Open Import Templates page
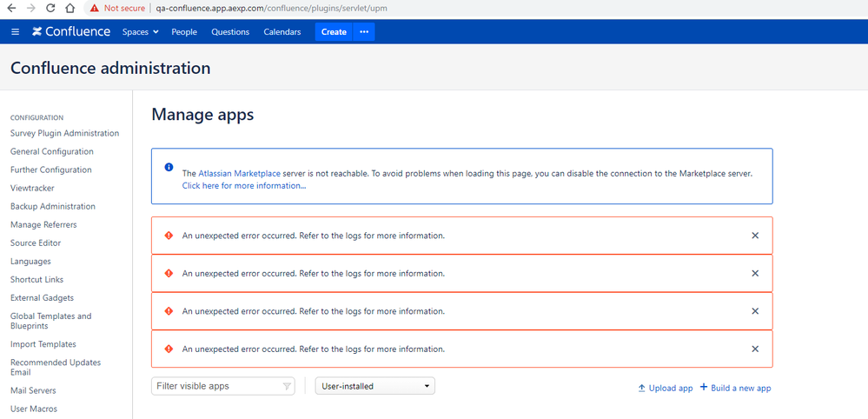The image size is (868, 419). (x=43, y=344)
